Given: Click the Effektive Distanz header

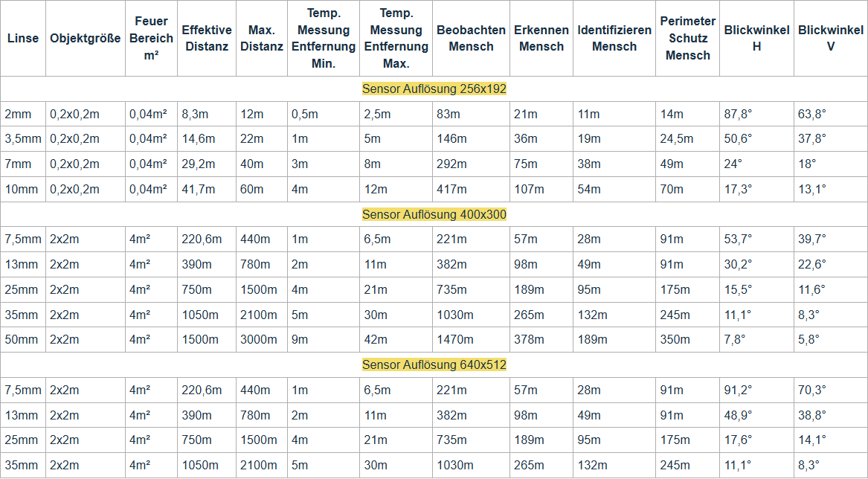Looking at the screenshot, I should [206, 38].
